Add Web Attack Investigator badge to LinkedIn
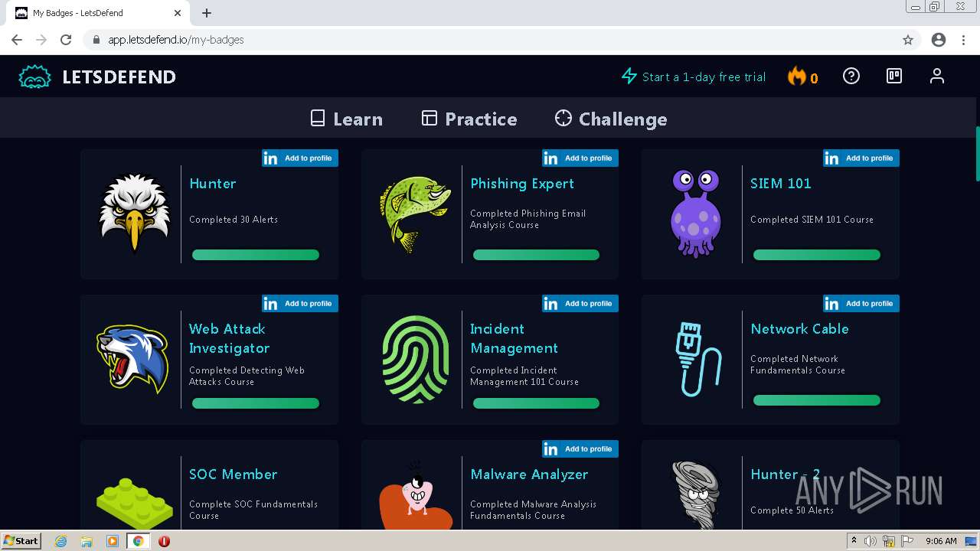The height and width of the screenshot is (551, 980). pyautogui.click(x=299, y=304)
